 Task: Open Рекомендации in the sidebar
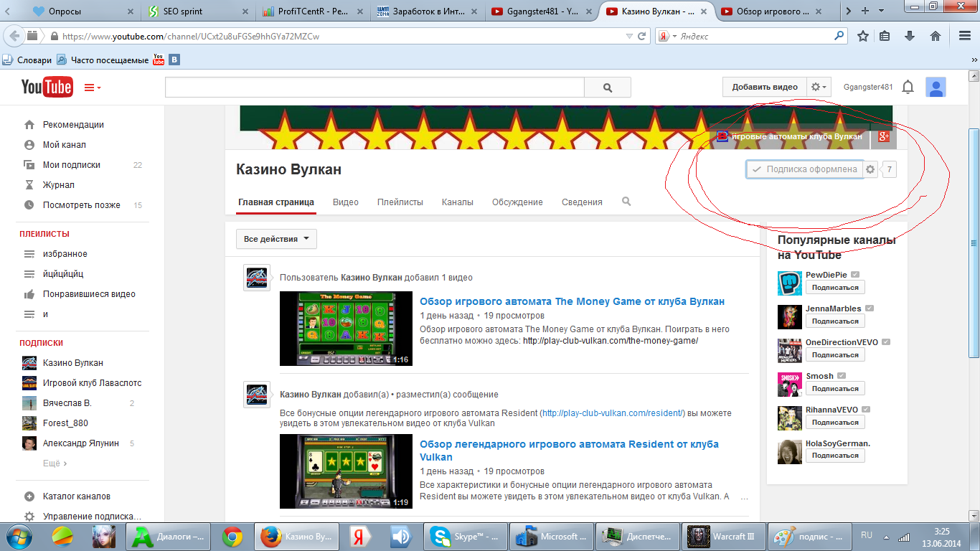click(73, 125)
